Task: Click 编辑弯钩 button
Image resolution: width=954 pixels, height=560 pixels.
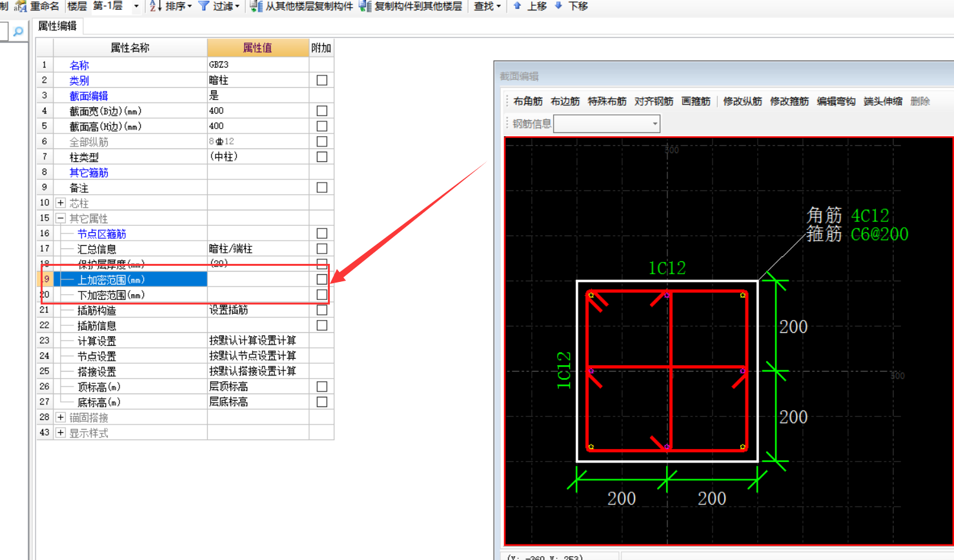Action: pyautogui.click(x=836, y=101)
